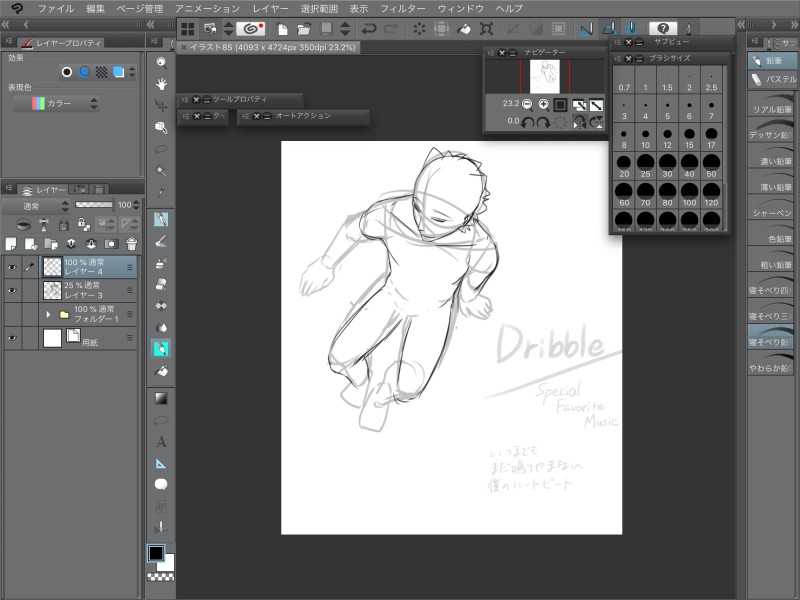The width and height of the screenshot is (800, 600).
Task: Click the delete layer trash icon
Action: click(x=131, y=243)
